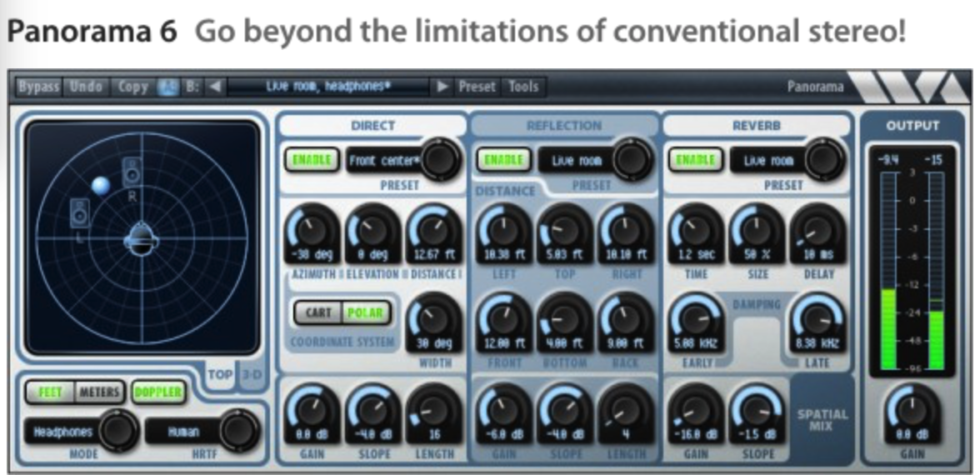The width and height of the screenshot is (980, 475).
Task: Click the ELEVATION knob
Action: point(373,231)
